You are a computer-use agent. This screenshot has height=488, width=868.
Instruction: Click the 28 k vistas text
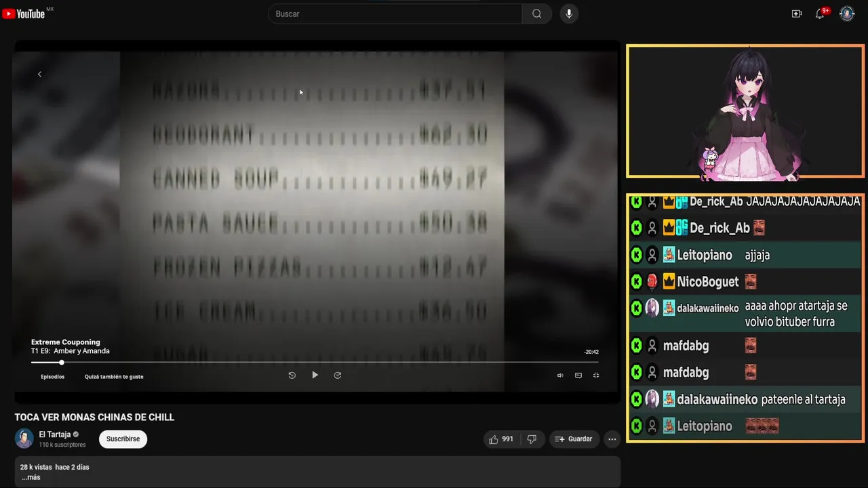point(36,467)
